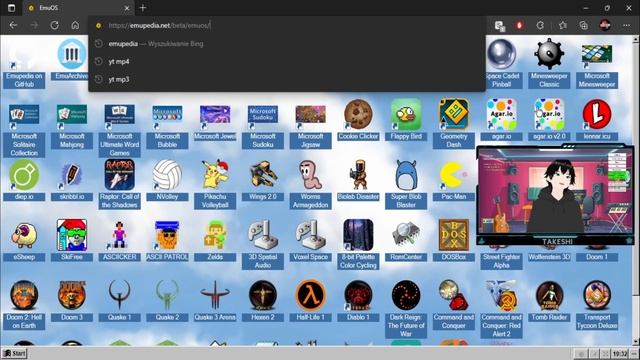Open the Flappy Bird icon
The height and width of the screenshot is (360, 640).
[x=406, y=120]
